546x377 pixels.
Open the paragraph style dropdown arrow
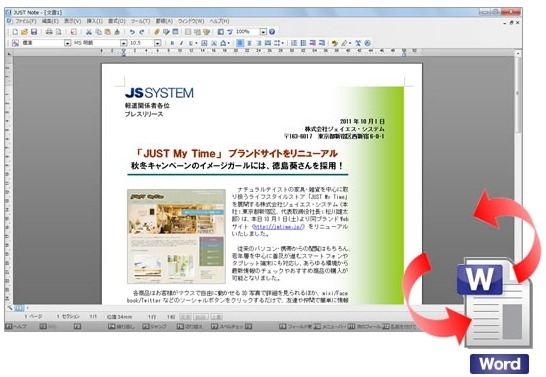(x=68, y=43)
